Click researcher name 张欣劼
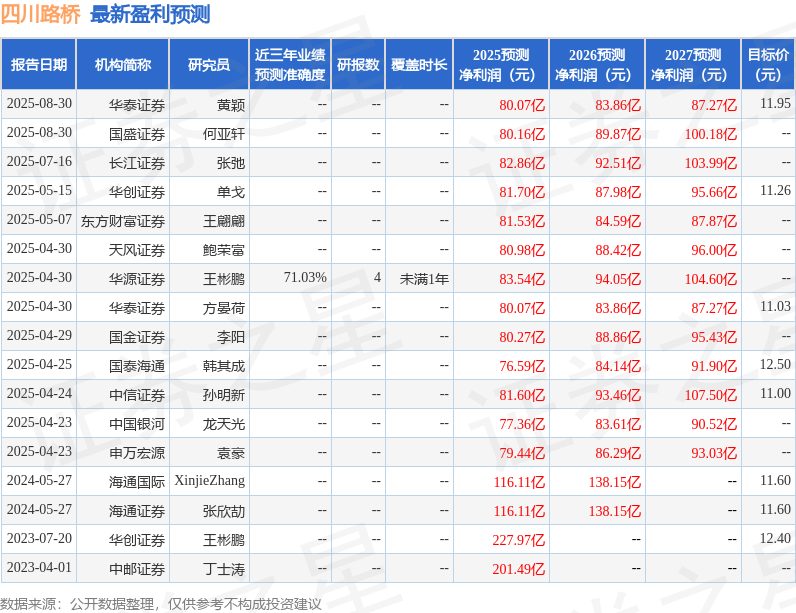The image size is (796, 613). coord(224,510)
